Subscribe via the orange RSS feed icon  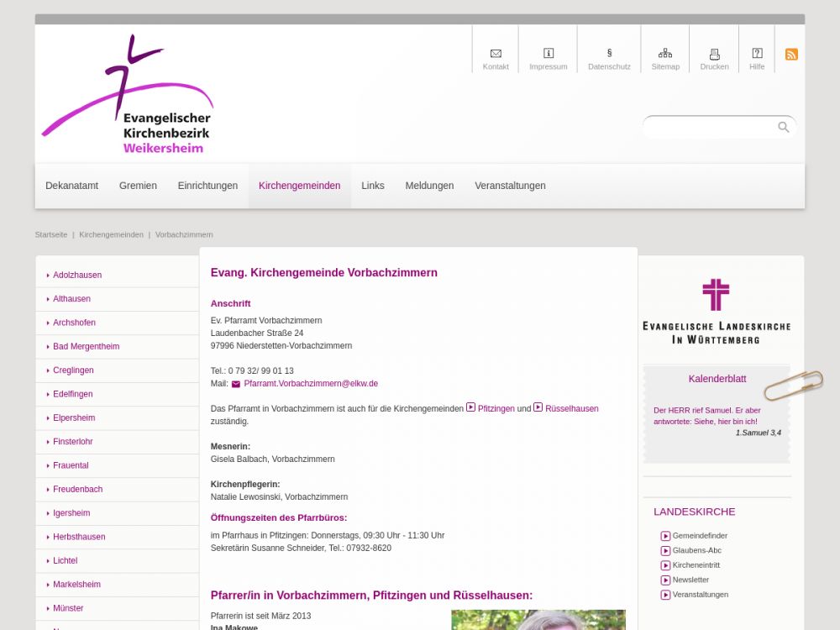coord(791,55)
